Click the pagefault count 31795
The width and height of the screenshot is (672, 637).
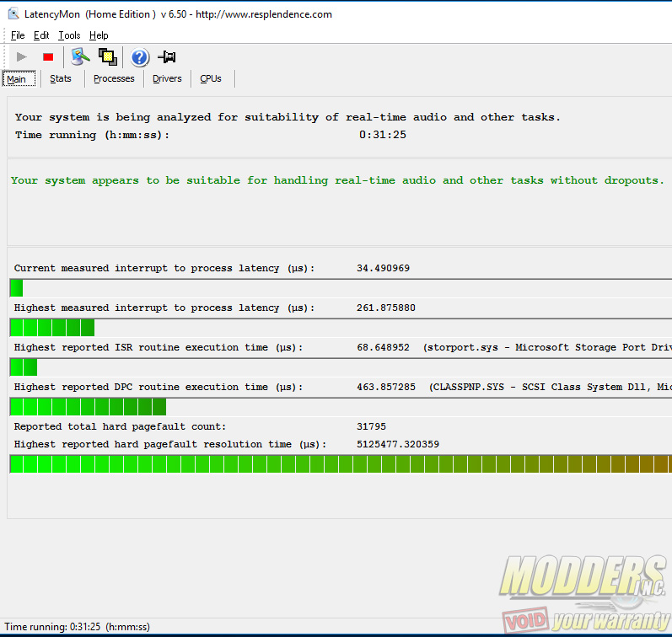371,426
